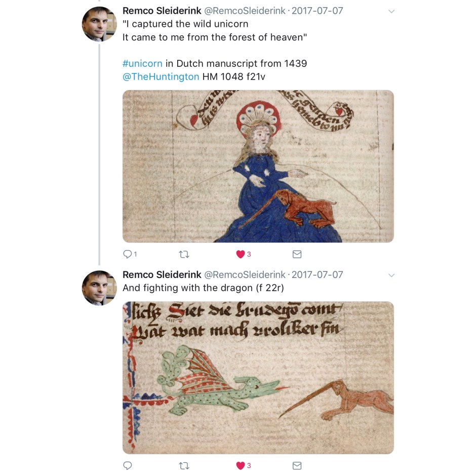View dragon and unicorn manuscript image

[258, 378]
